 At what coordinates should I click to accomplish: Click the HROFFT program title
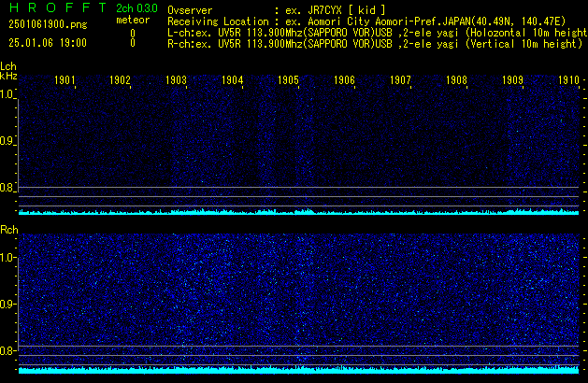(x=58, y=7)
